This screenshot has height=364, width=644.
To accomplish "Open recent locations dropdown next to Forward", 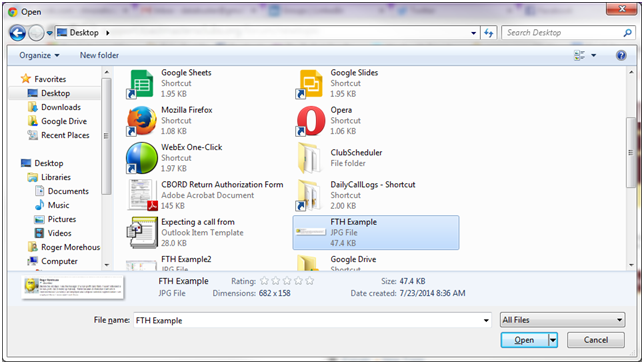I will (49, 33).
